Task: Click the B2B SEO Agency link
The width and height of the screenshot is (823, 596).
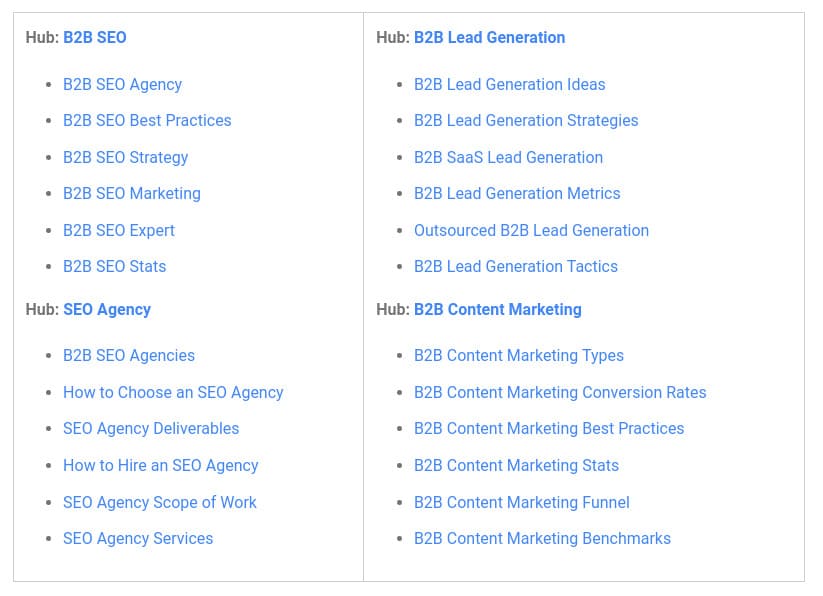Action: 122,84
